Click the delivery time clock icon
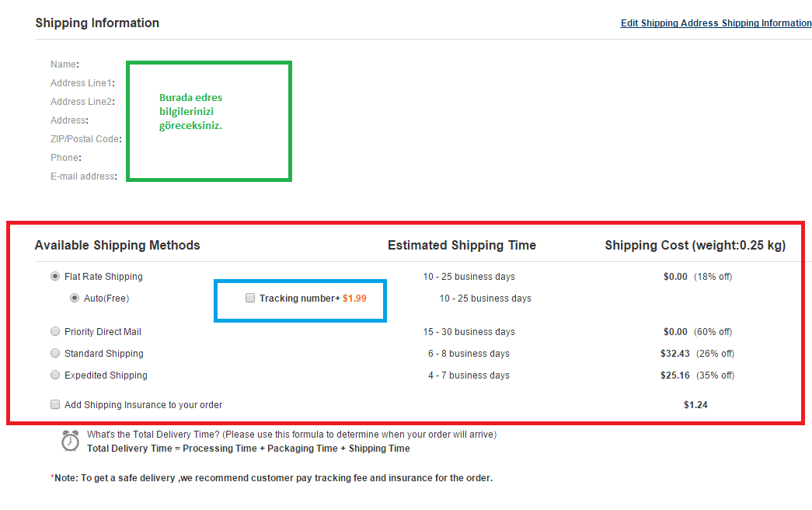Viewport: 812px width, 510px height. tap(70, 441)
